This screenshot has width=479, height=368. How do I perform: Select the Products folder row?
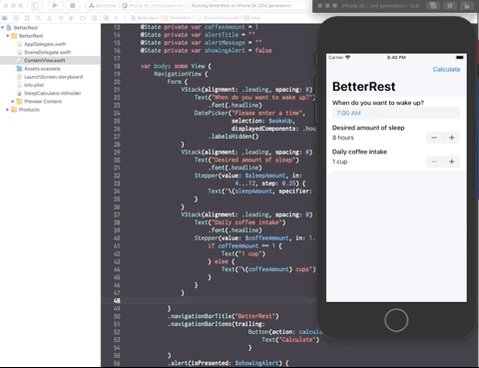coord(29,109)
